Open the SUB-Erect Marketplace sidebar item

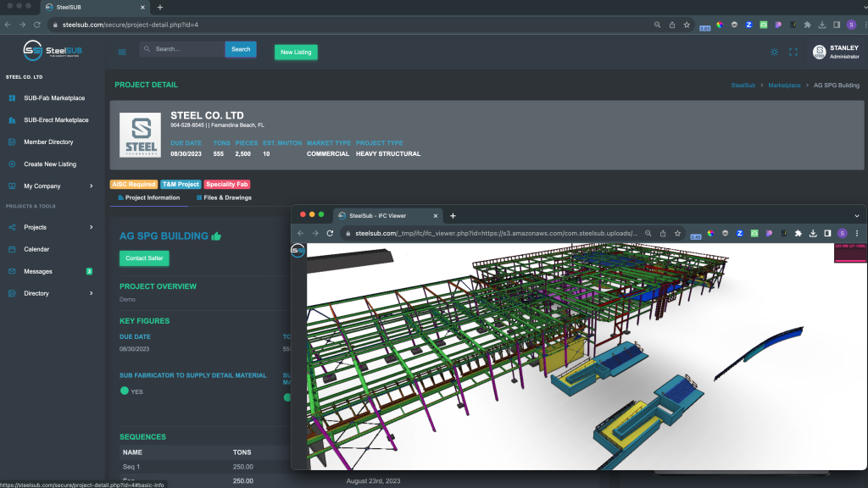(56, 120)
